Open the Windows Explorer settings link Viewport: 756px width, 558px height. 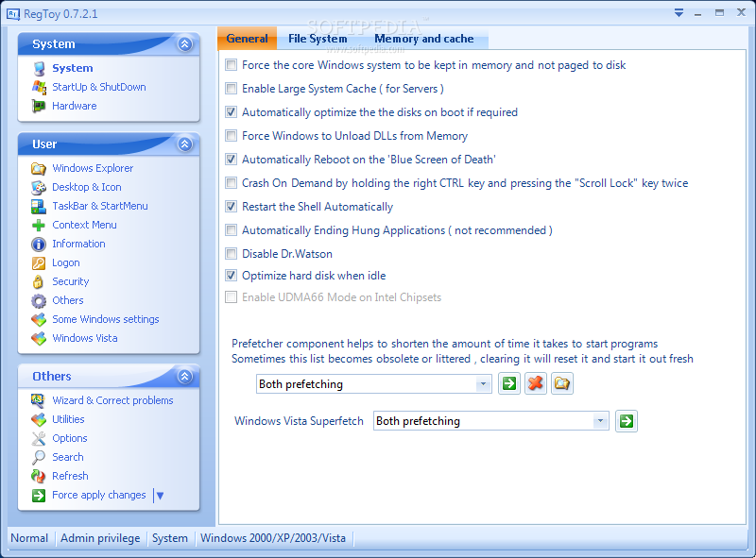click(x=93, y=168)
